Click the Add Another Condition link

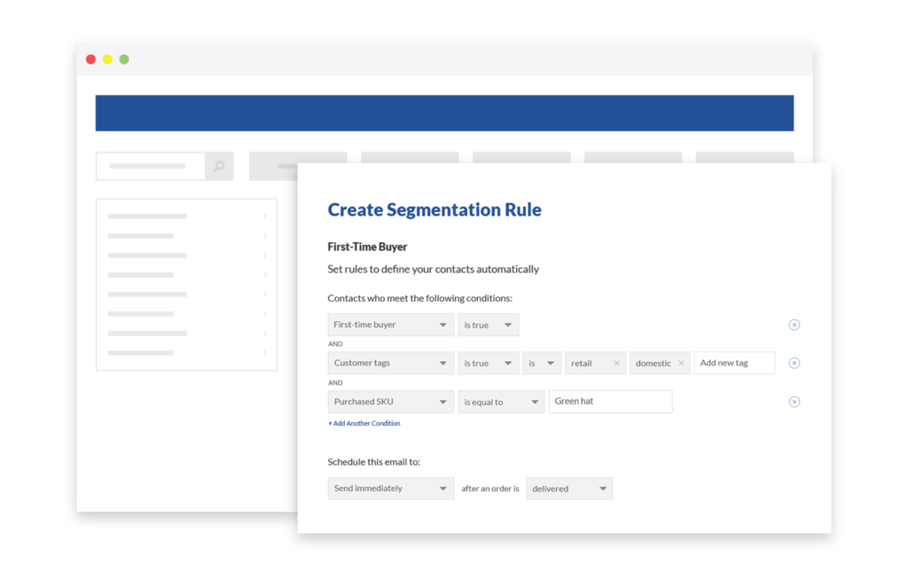(364, 423)
